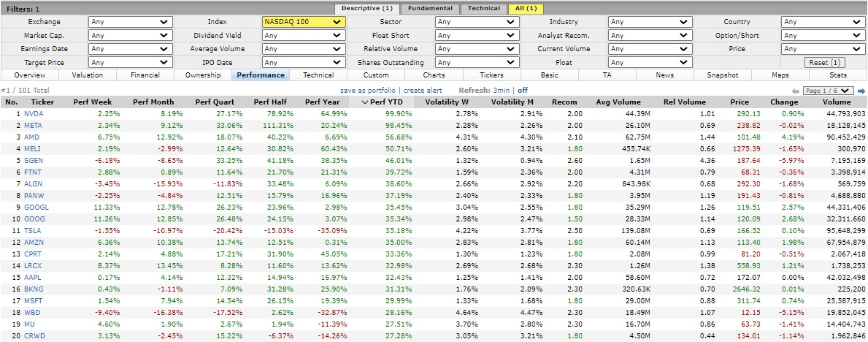
Task: Open the Target Price dropdown
Action: [130, 63]
